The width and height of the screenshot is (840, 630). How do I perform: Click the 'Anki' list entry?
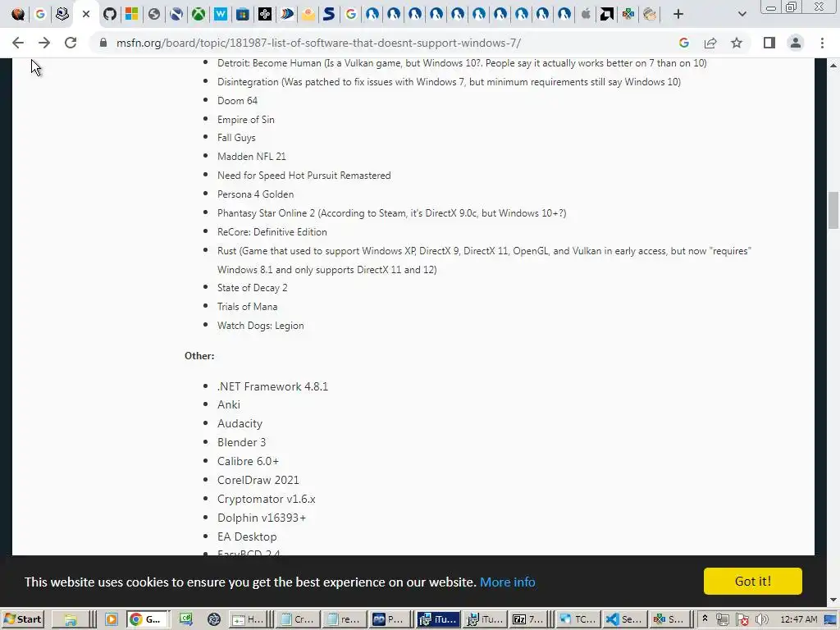coord(229,404)
